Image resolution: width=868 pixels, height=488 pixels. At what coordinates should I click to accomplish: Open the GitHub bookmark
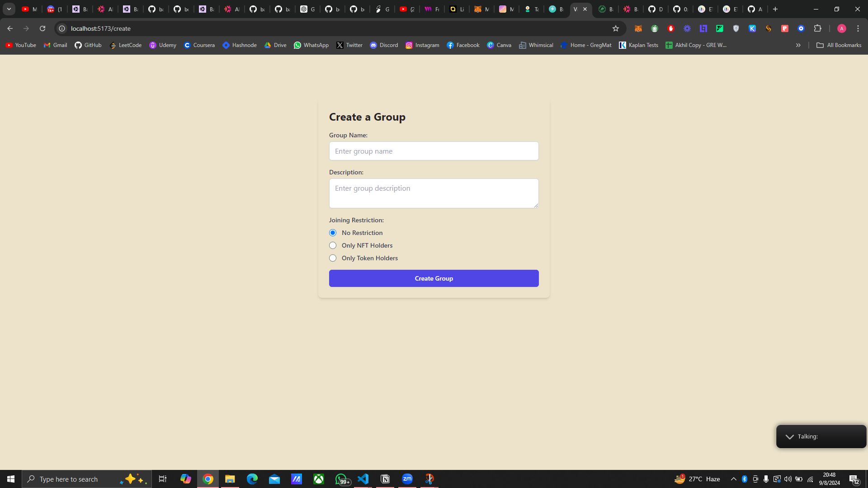88,45
